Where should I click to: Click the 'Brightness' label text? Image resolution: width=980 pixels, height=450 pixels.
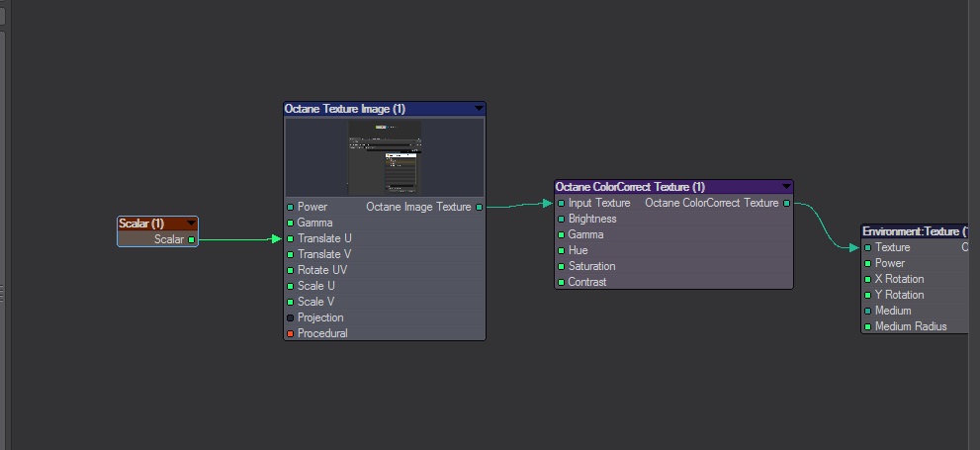pos(592,219)
